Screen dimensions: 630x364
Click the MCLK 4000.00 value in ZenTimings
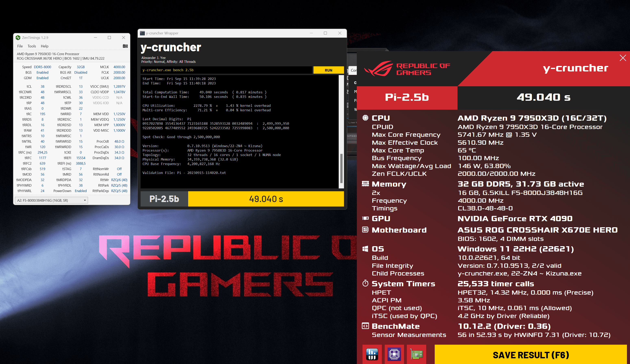point(119,67)
